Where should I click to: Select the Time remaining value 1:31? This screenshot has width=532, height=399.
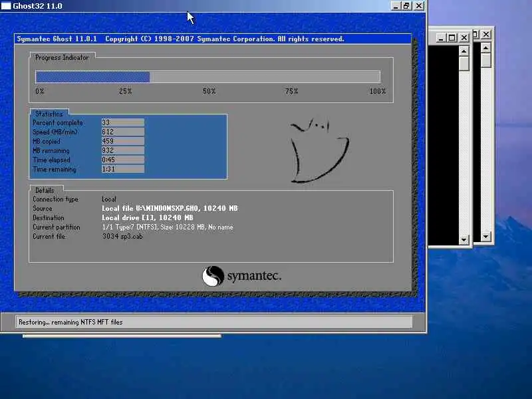click(123, 169)
